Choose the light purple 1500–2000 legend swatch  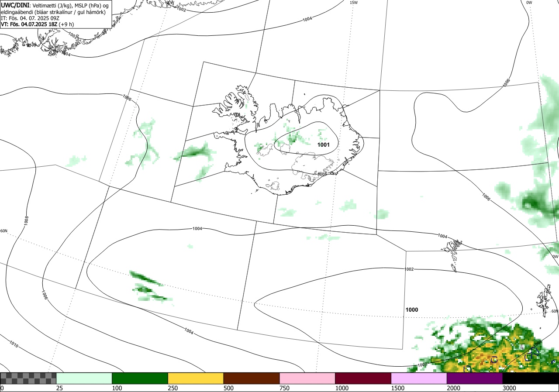(x=419, y=378)
